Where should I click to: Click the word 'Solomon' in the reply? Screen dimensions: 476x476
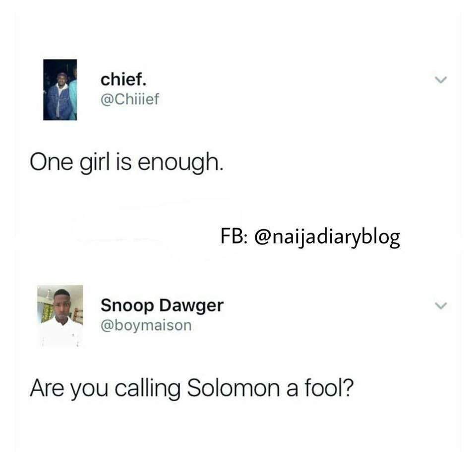pos(233,388)
